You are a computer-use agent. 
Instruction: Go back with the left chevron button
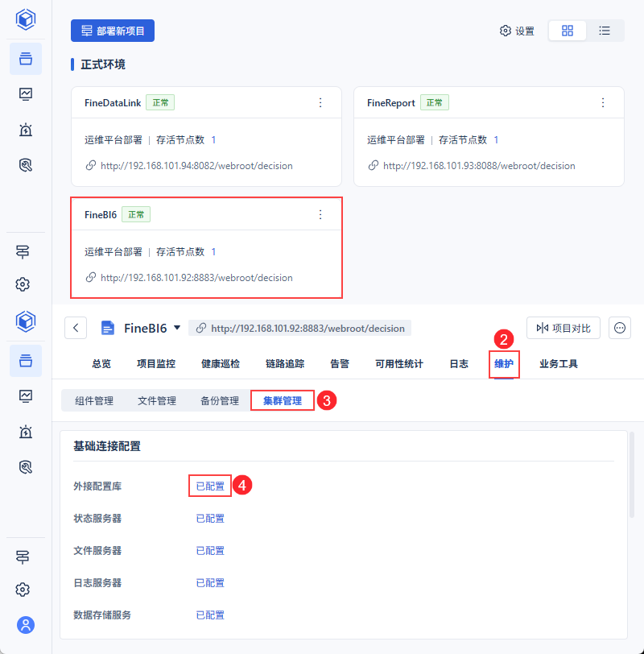[76, 328]
